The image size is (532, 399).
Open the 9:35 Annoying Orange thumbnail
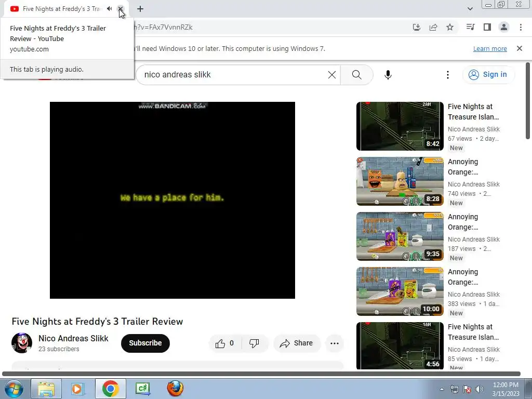(x=400, y=236)
